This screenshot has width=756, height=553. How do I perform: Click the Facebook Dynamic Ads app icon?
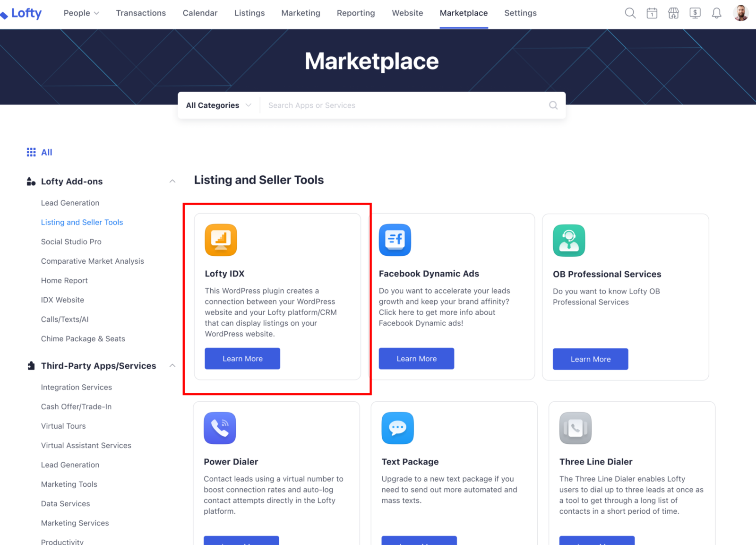pos(395,240)
